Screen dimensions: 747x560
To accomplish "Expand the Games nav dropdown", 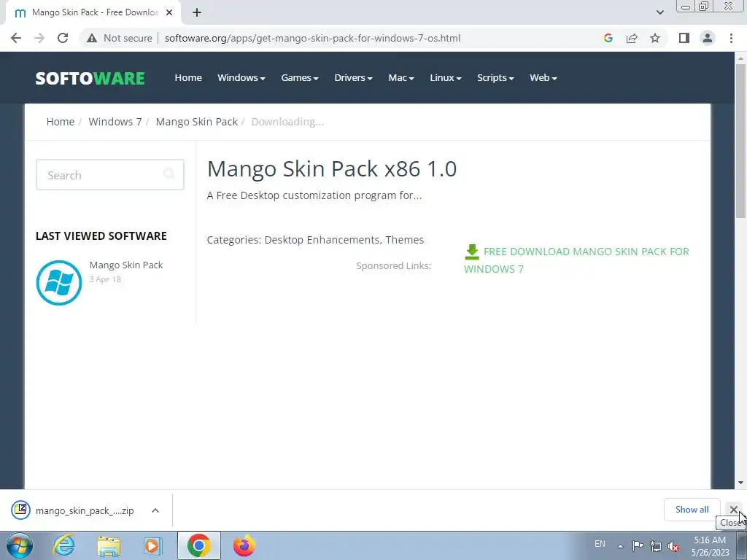I will pyautogui.click(x=300, y=77).
